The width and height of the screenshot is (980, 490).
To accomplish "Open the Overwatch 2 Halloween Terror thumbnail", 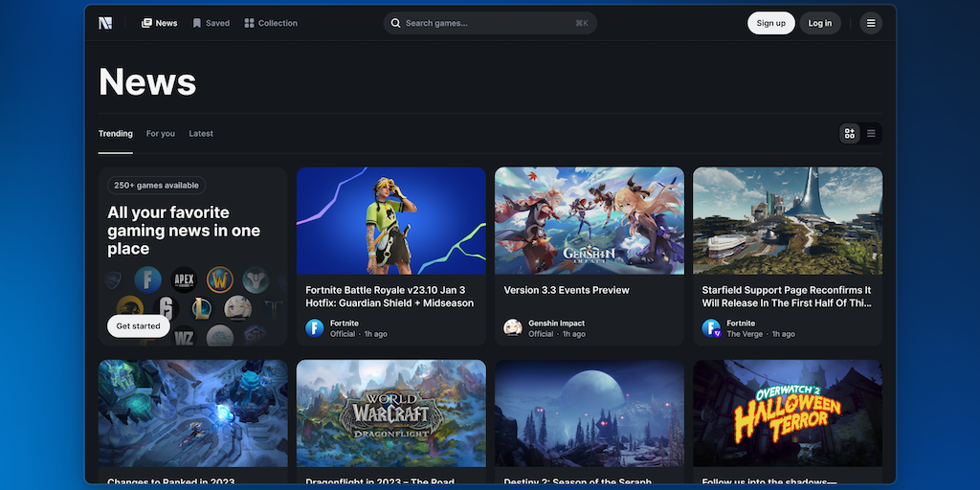I will pos(788,412).
